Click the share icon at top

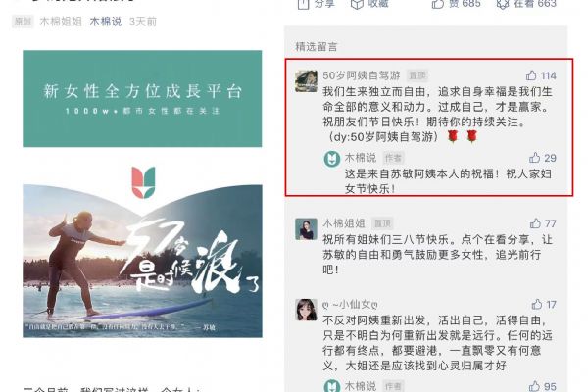pos(303,4)
